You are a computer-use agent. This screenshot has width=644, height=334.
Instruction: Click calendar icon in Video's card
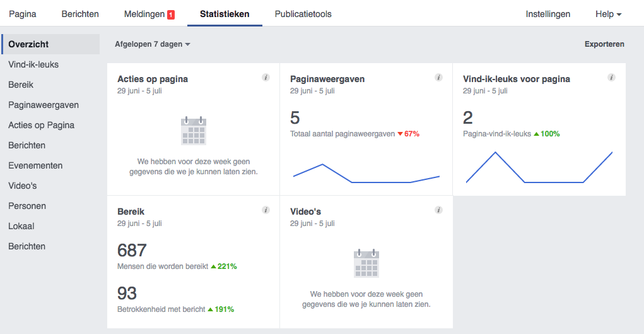click(x=366, y=264)
